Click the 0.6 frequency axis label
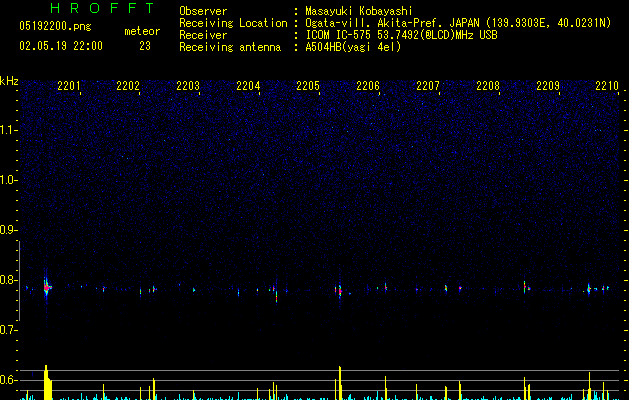629x400 pixels. click(9, 380)
